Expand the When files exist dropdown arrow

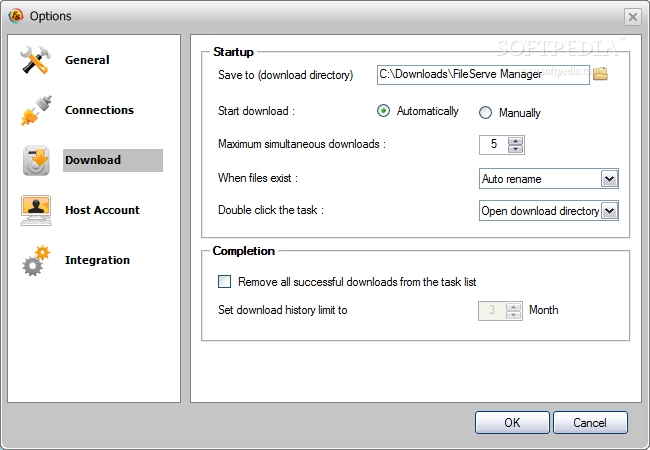pos(609,179)
